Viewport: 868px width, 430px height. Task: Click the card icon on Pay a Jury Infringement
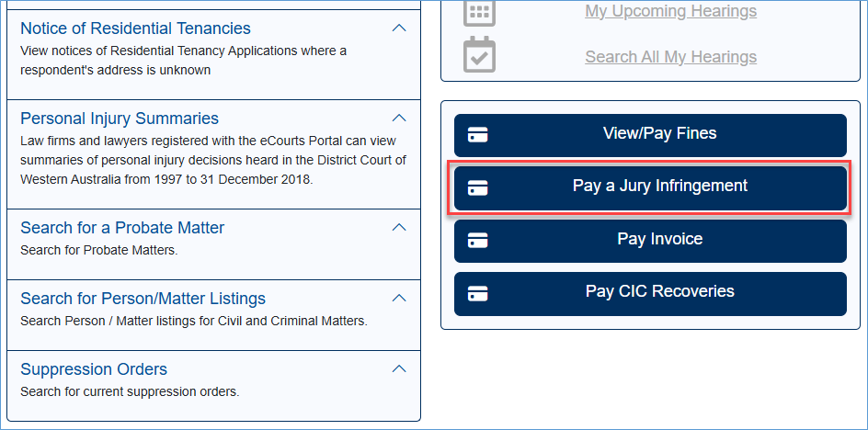click(477, 187)
